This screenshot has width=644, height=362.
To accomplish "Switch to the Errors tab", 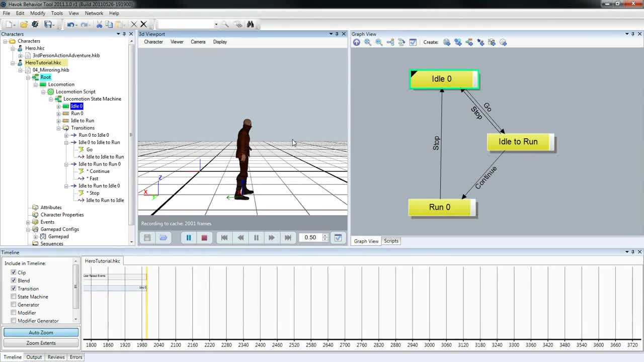I will click(x=76, y=357).
